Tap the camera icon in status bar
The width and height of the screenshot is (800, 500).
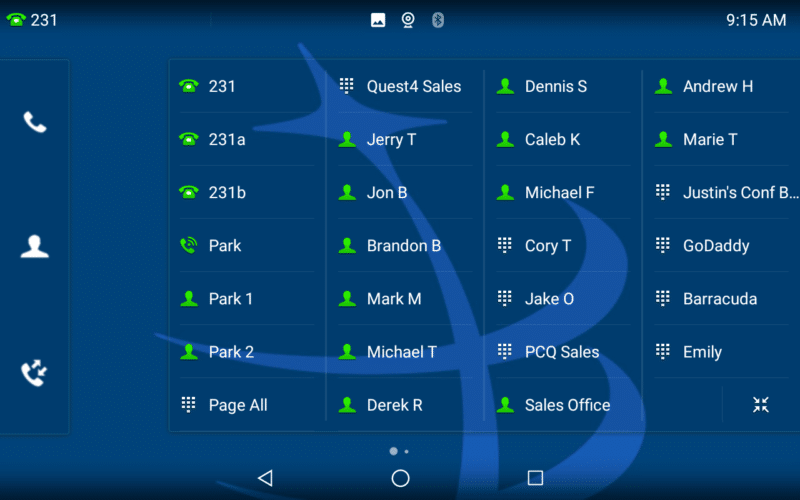pyautogui.click(x=408, y=20)
